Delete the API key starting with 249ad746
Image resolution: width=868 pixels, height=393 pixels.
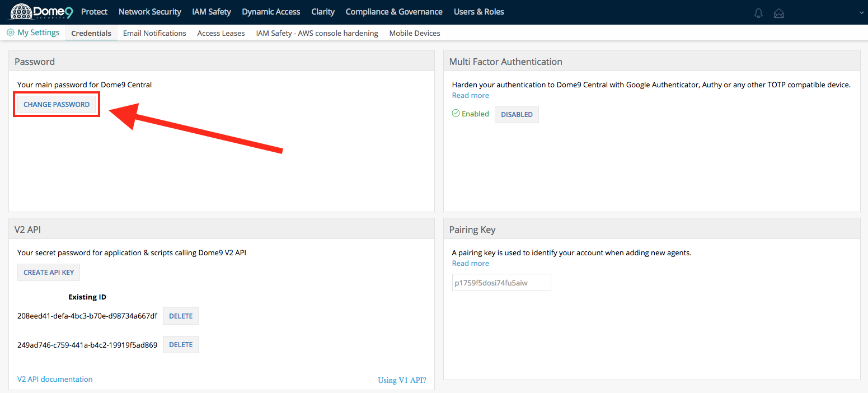[181, 345]
